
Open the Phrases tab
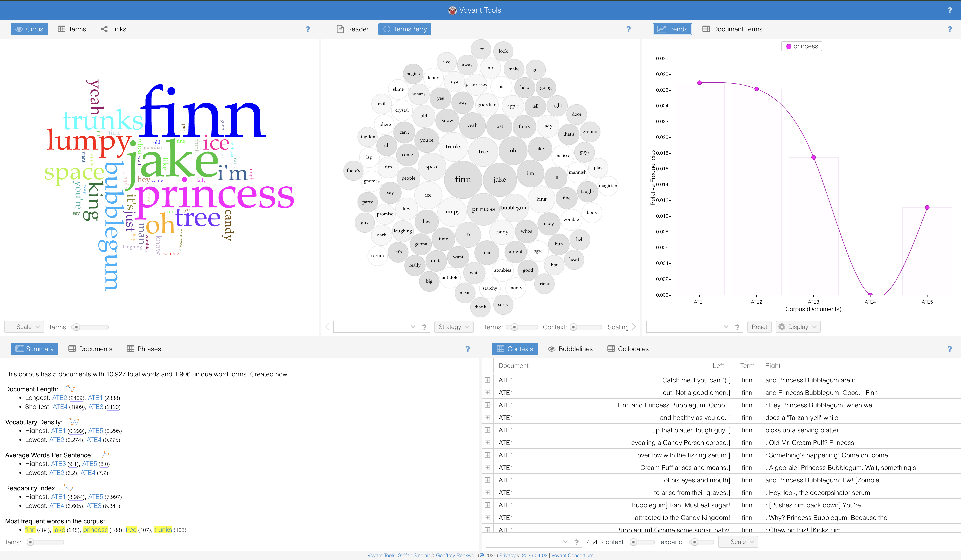coord(144,349)
